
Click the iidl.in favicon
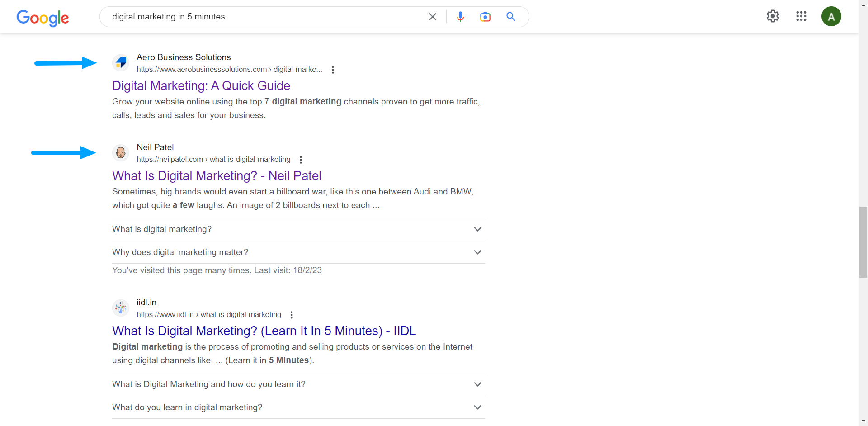pyautogui.click(x=121, y=308)
